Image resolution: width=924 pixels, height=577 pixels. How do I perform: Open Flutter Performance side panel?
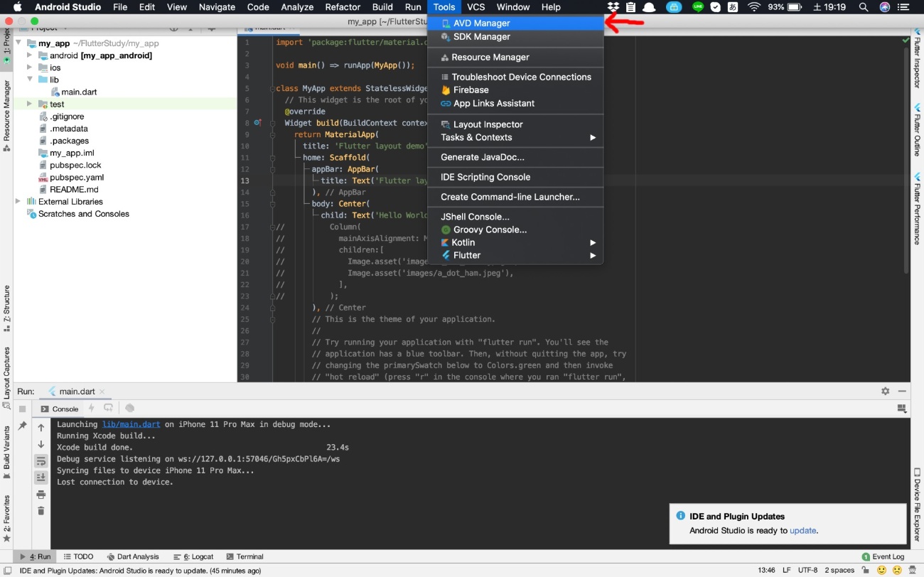tap(917, 209)
